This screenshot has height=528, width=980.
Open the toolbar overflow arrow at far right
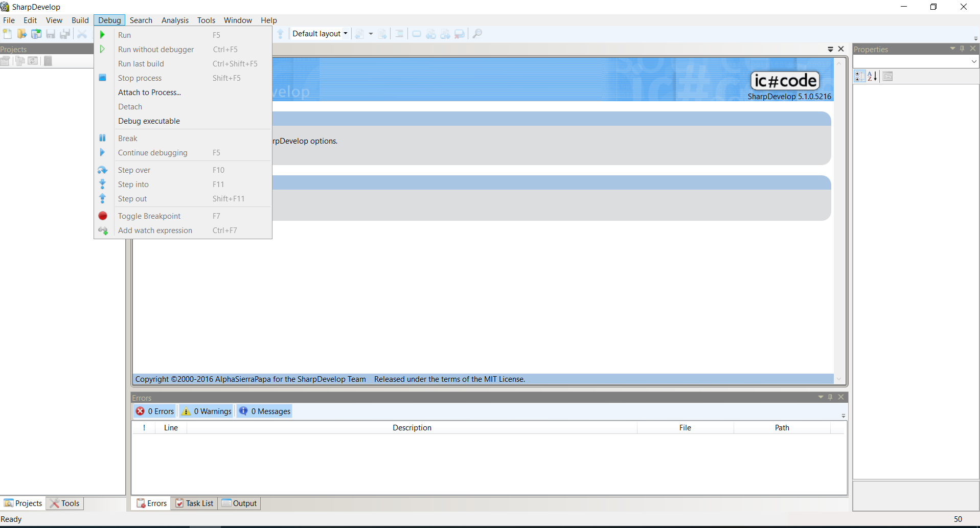[976, 38]
